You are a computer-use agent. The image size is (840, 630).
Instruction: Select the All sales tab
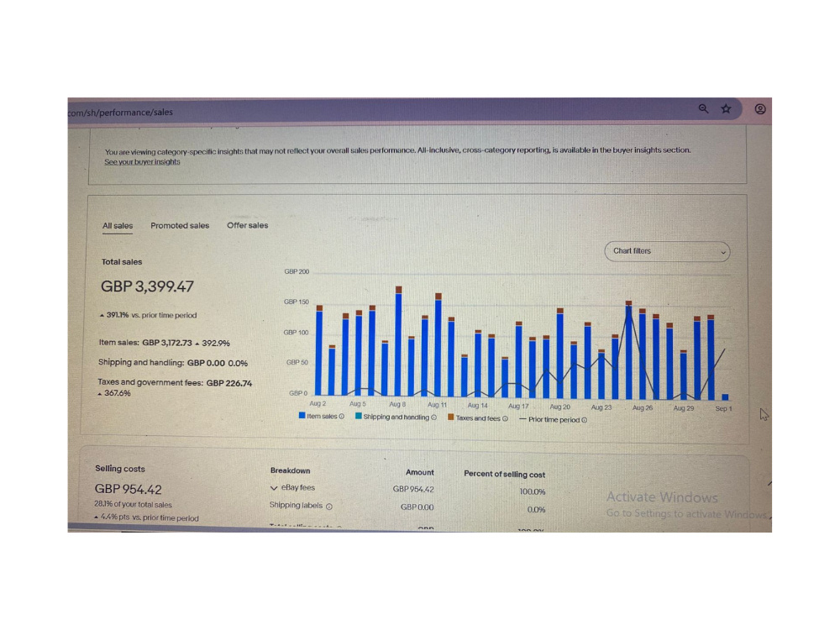118,225
